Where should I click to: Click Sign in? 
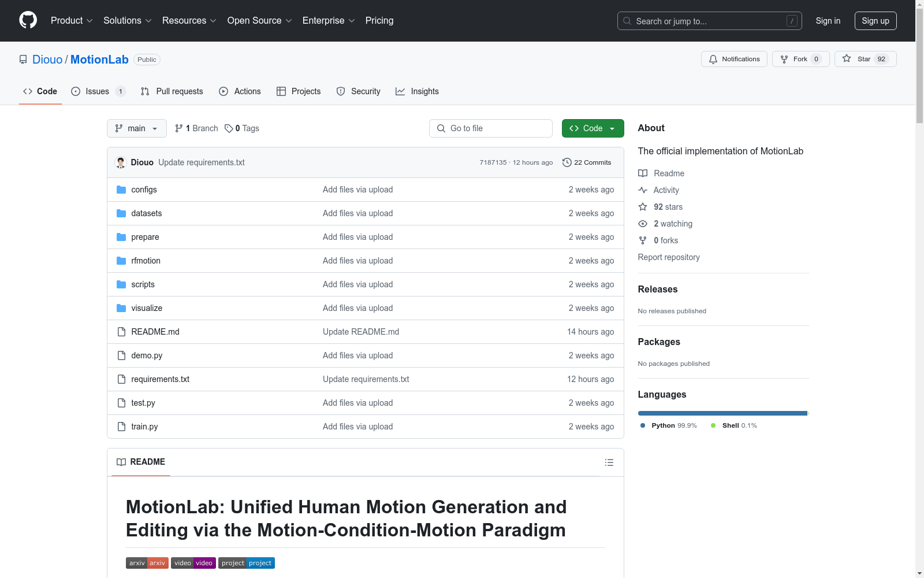[828, 21]
